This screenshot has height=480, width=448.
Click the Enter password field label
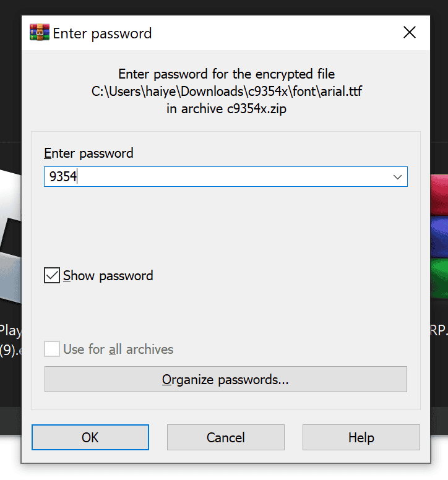click(x=88, y=153)
